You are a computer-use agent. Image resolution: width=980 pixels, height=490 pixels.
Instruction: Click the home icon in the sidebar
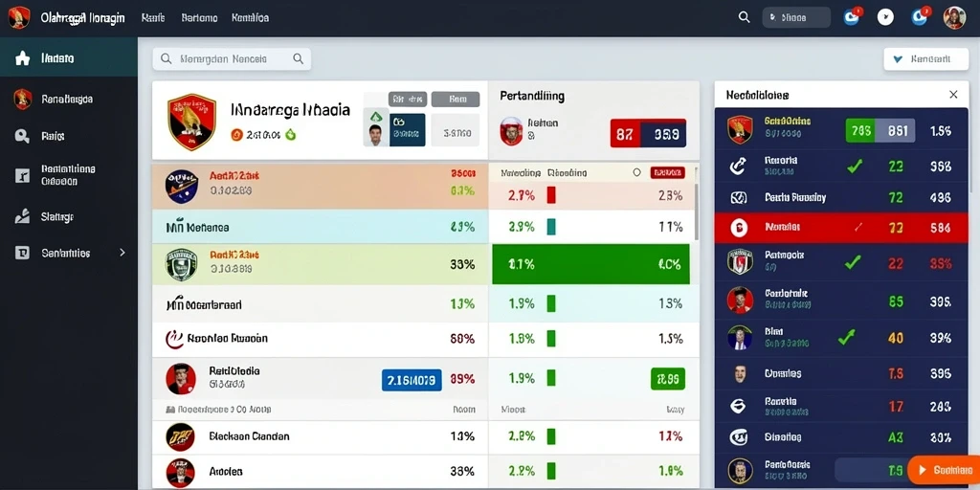23,58
